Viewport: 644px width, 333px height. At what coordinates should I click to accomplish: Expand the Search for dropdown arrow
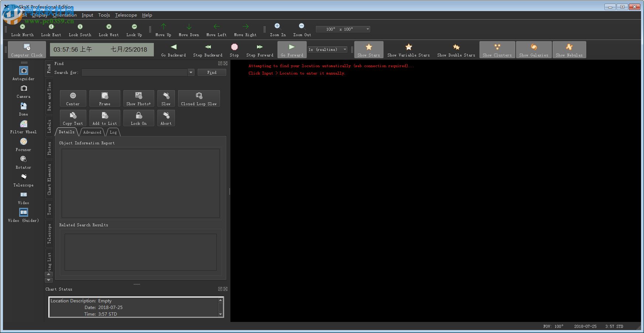tap(191, 72)
